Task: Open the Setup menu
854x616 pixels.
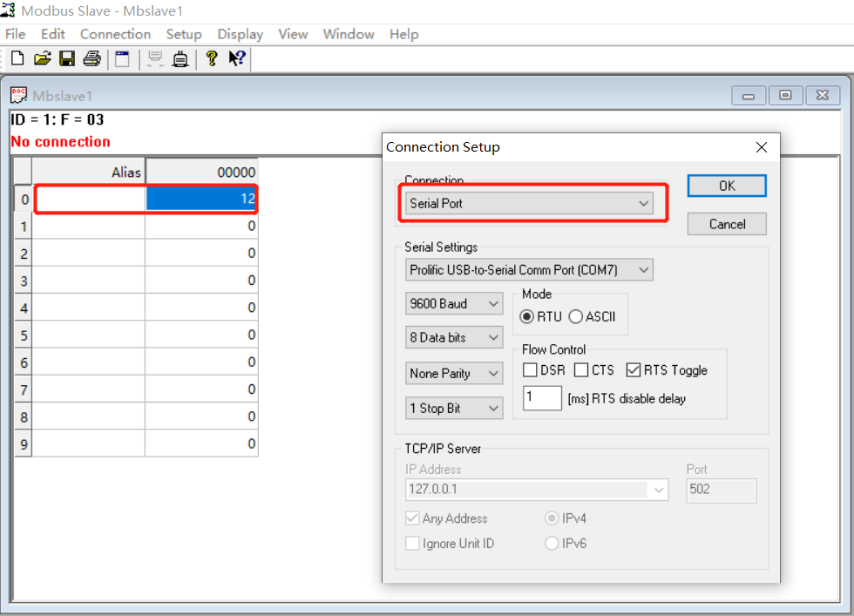Action: [184, 34]
